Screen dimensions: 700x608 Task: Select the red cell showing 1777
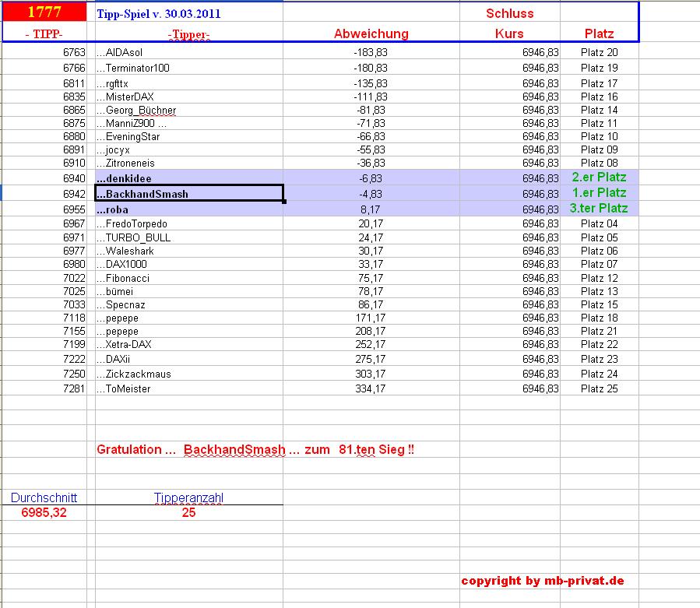(x=44, y=12)
